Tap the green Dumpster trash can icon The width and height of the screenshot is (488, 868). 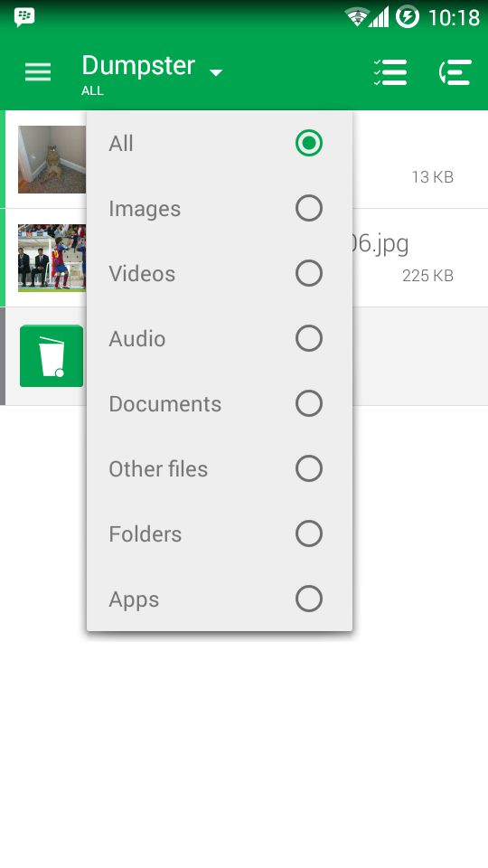pyautogui.click(x=52, y=356)
